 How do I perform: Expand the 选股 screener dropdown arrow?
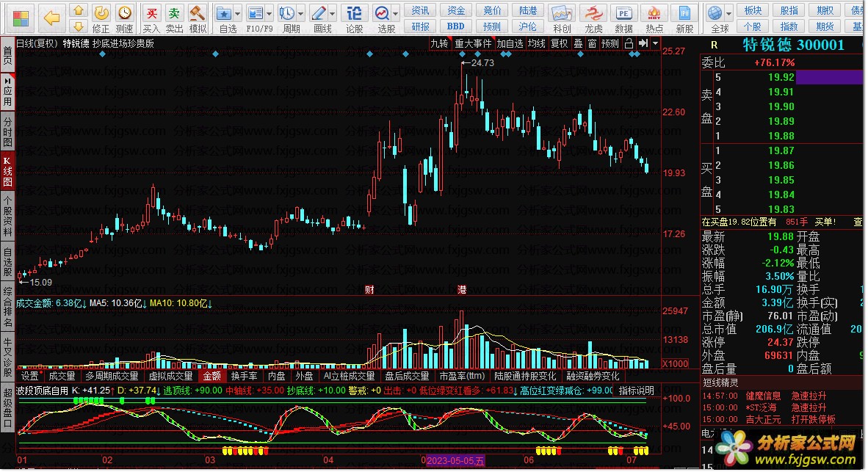[396, 14]
